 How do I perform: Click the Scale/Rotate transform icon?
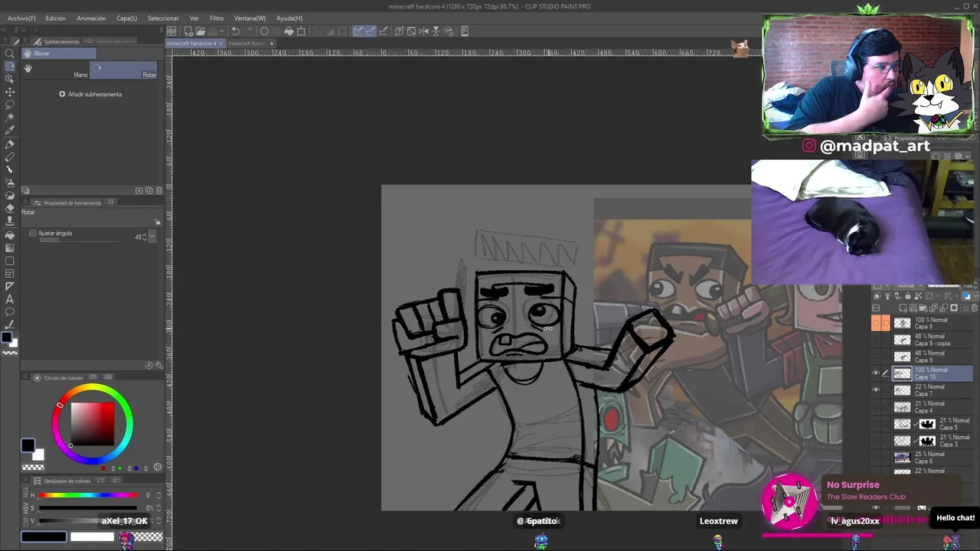tap(301, 31)
